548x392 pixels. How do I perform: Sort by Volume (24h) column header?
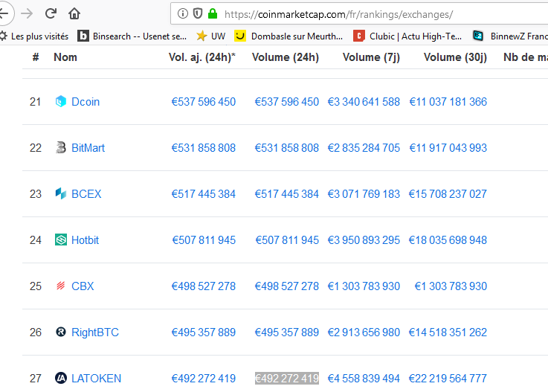coord(286,57)
